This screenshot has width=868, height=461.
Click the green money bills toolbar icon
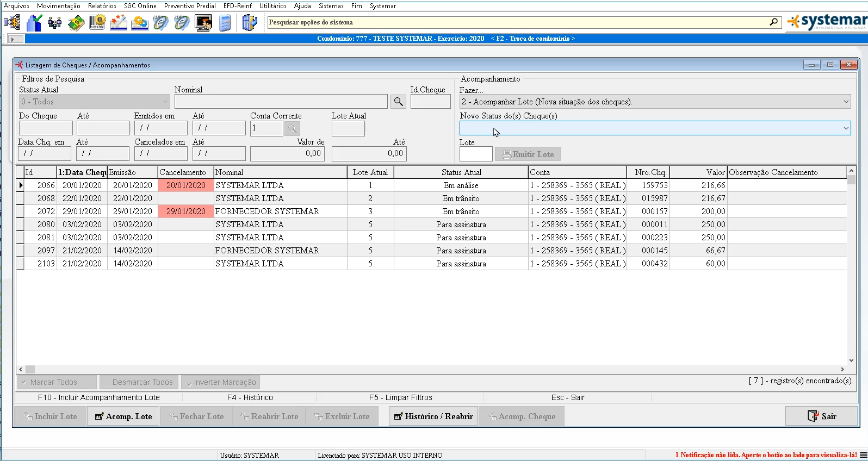(76, 23)
